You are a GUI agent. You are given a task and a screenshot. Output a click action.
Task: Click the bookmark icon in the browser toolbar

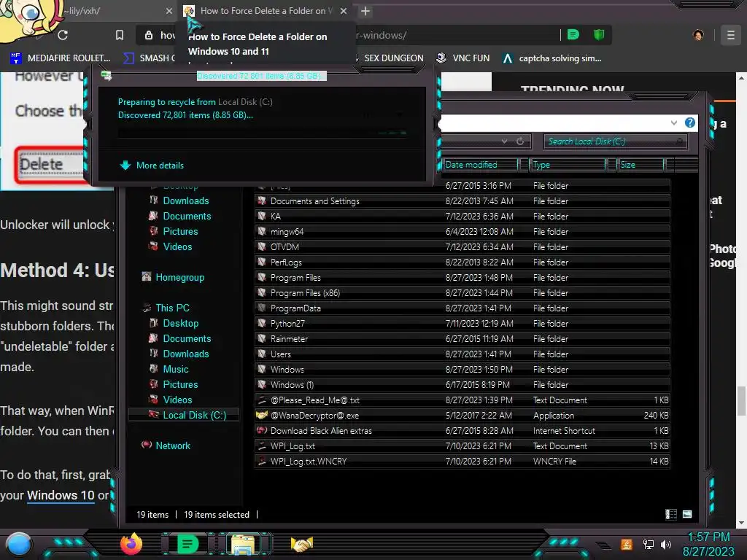(120, 35)
